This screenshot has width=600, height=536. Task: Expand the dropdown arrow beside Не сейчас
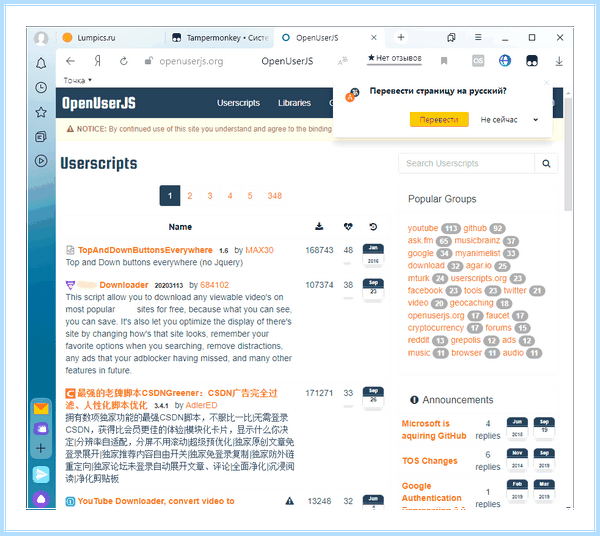pyautogui.click(x=535, y=120)
